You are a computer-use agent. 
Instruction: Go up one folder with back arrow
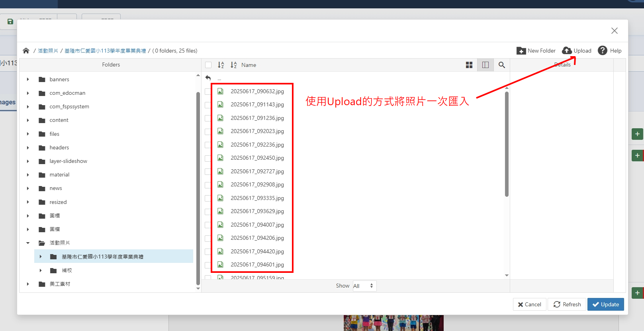pos(208,78)
